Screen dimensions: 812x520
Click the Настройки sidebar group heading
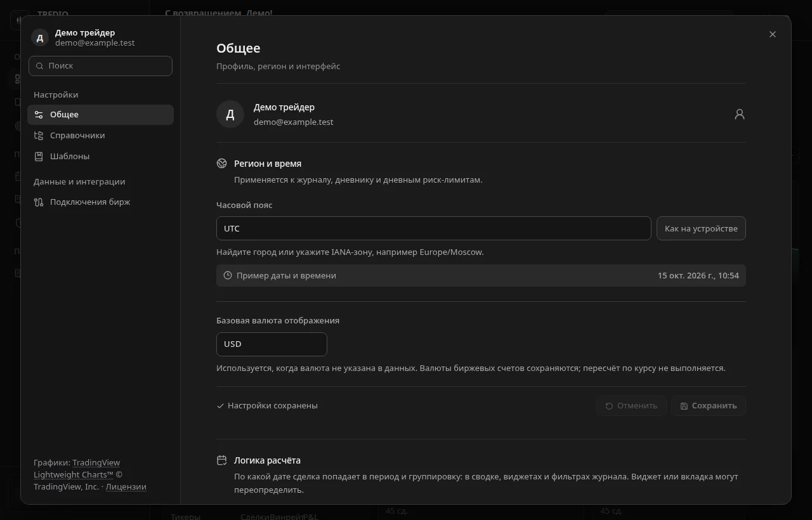point(56,95)
